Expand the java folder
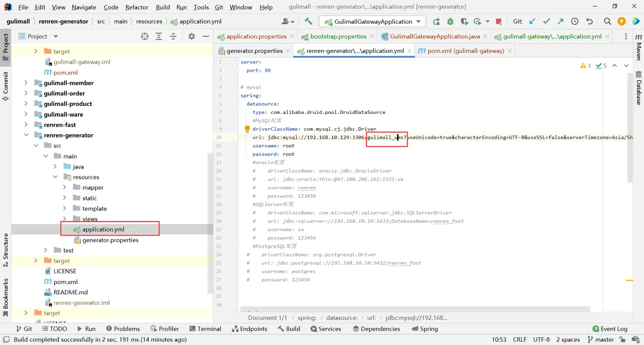The image size is (644, 345). coord(55,166)
